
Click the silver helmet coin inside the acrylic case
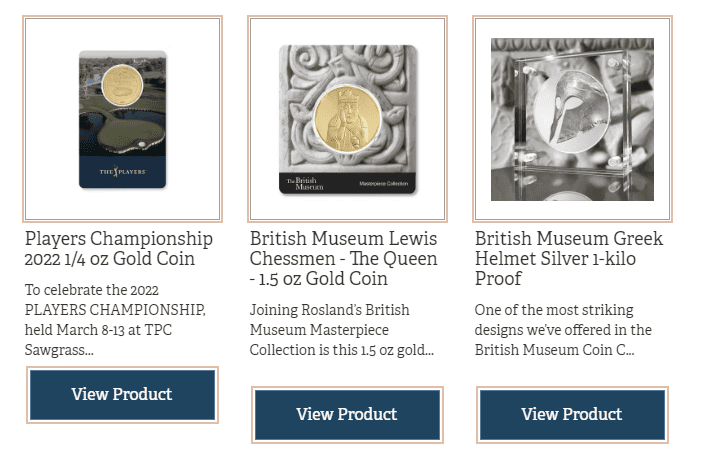(572, 111)
